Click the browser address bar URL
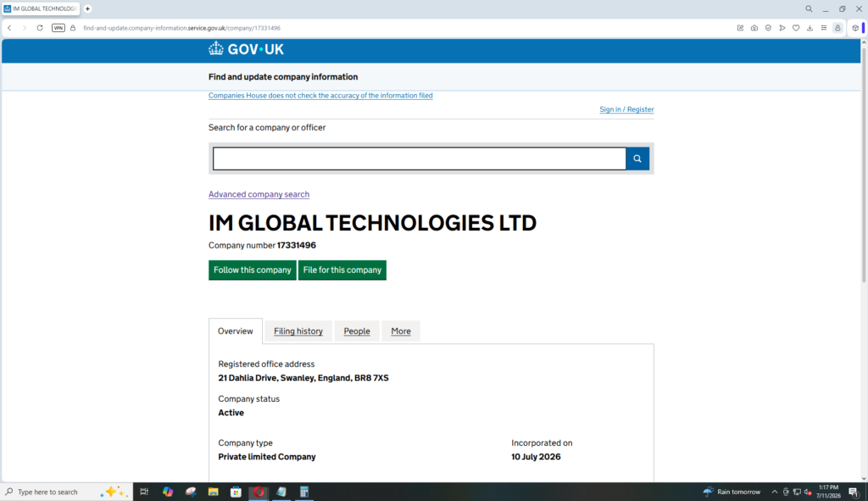This screenshot has width=868, height=501. [x=181, y=28]
